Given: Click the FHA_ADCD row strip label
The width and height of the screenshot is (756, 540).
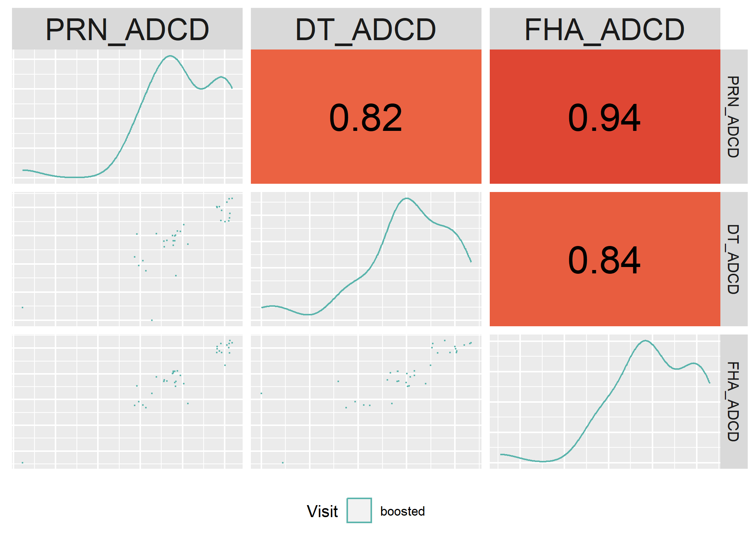Looking at the screenshot, I should [x=734, y=402].
